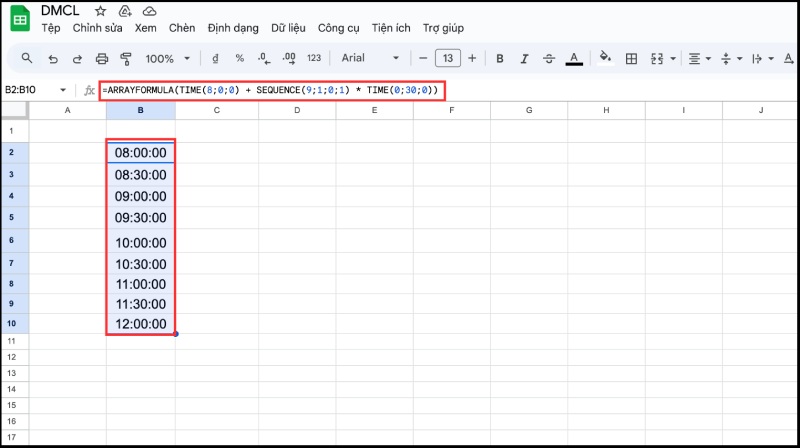This screenshot has height=448, width=800.
Task: Select cell showing 10:30:00
Action: (140, 264)
